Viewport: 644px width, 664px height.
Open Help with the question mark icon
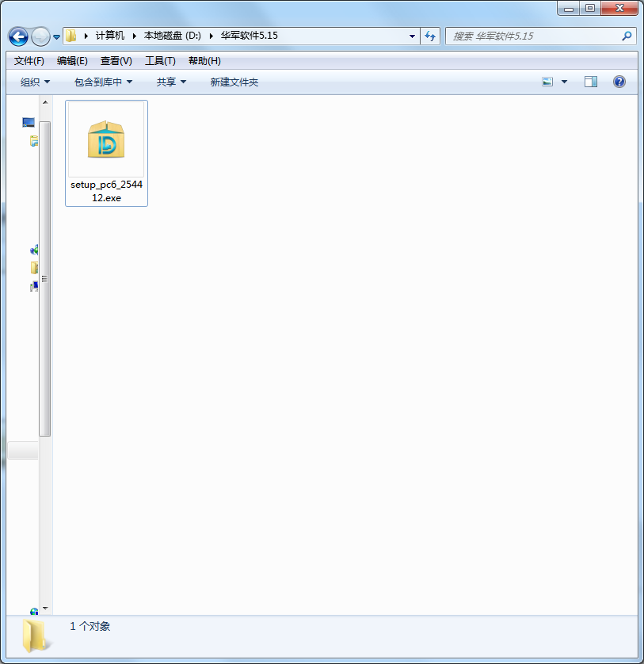pos(619,81)
